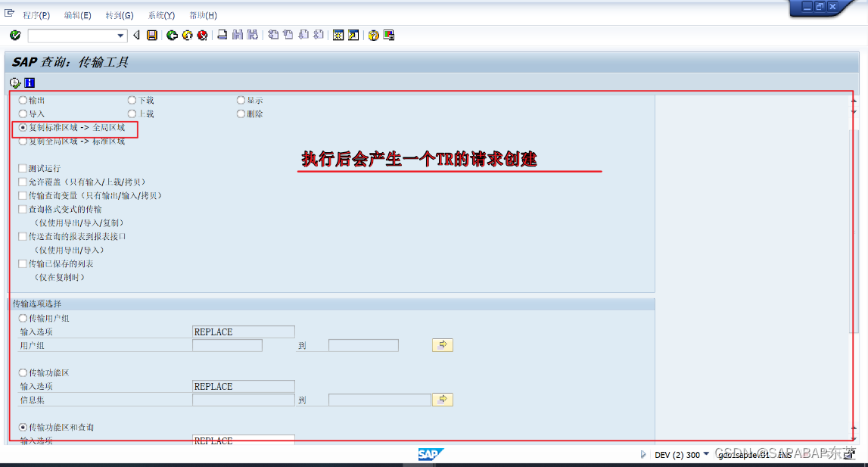Select the 导入 radio button
The height and width of the screenshot is (467, 868).
coord(23,114)
